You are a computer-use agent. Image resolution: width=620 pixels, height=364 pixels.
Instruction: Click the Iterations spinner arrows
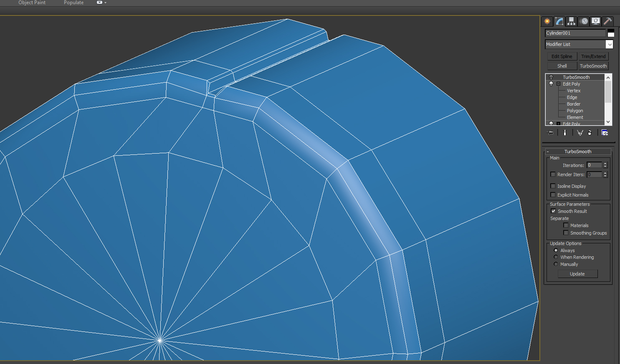click(x=605, y=165)
